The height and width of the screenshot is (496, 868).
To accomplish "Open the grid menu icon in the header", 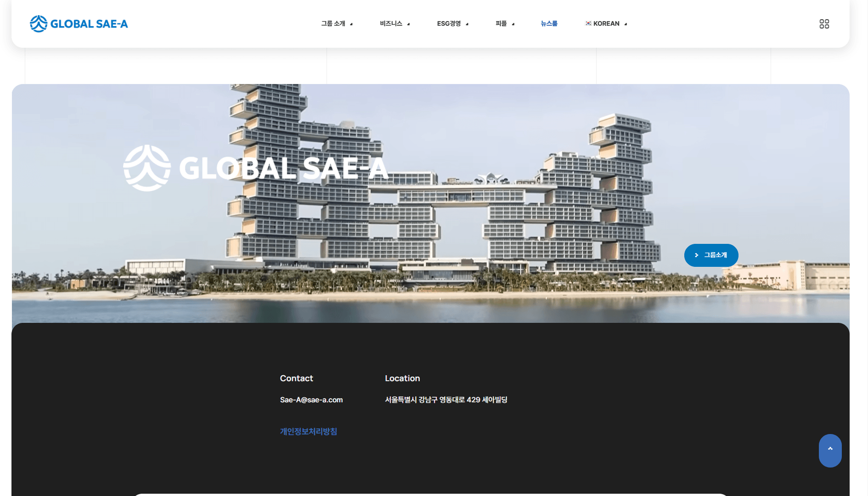I will 824,24.
